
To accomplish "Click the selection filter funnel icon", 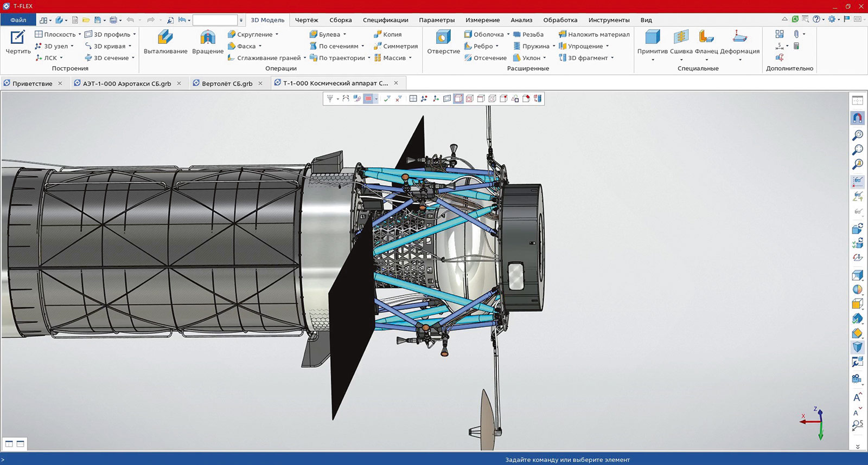I will point(329,99).
